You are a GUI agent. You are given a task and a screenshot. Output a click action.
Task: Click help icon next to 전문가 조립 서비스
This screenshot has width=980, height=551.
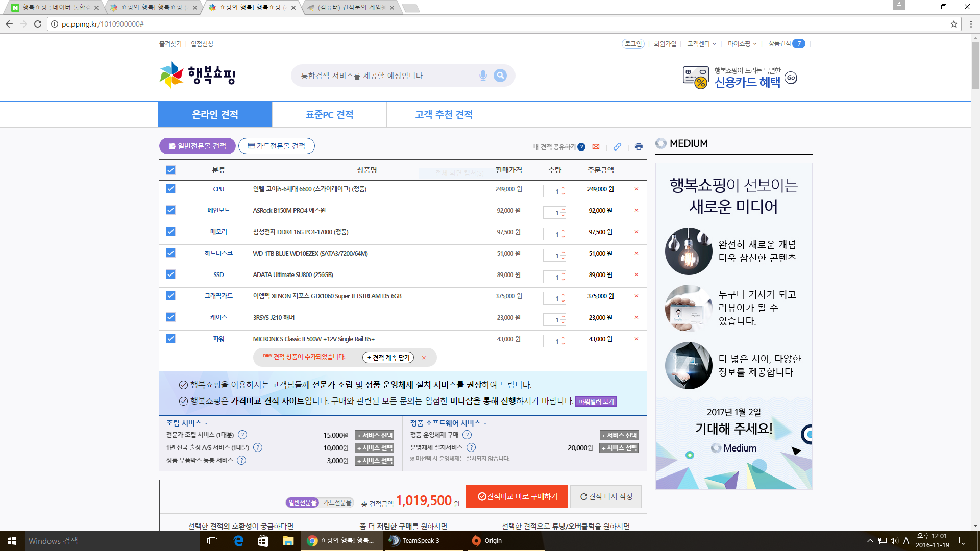coord(242,435)
